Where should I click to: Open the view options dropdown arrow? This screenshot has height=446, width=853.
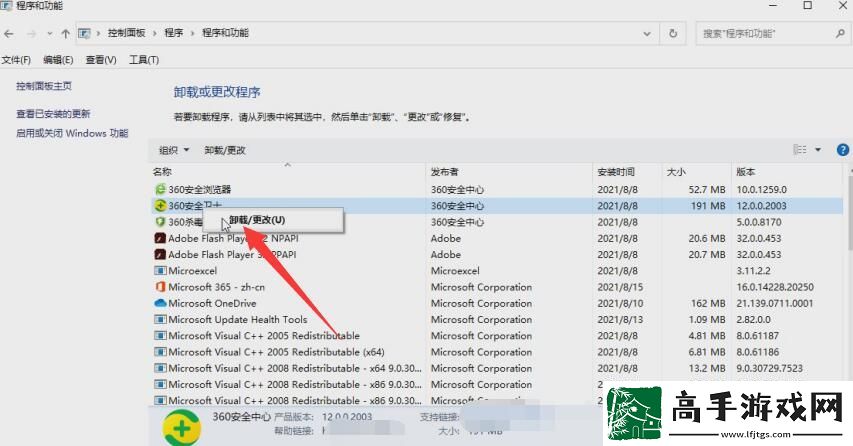click(818, 150)
